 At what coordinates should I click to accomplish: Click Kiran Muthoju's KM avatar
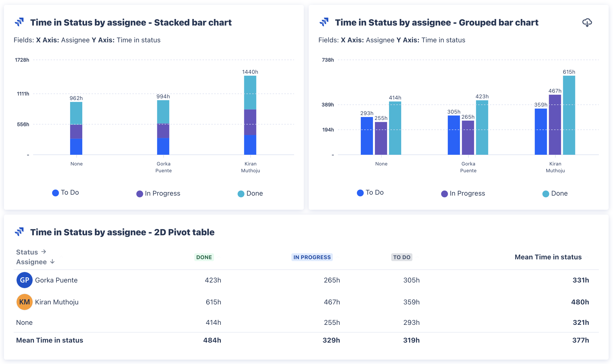coord(24,302)
